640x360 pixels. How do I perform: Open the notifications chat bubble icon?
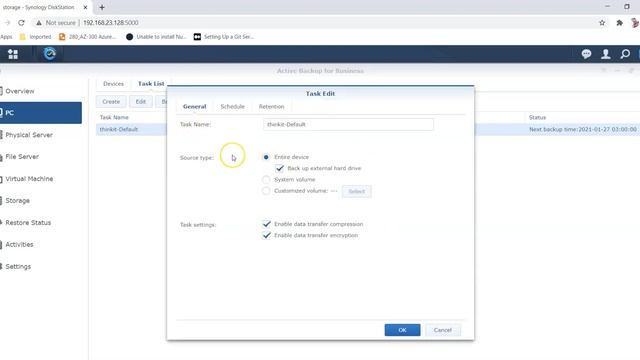point(586,54)
